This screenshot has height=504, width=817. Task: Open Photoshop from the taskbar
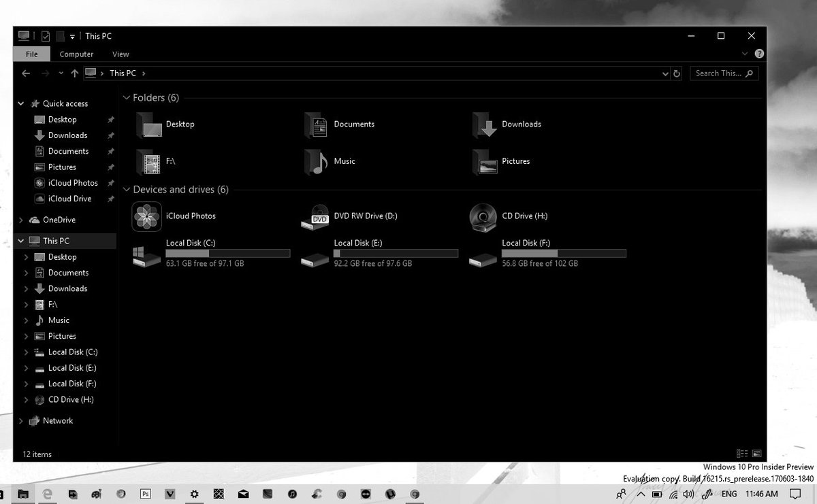pos(145,494)
